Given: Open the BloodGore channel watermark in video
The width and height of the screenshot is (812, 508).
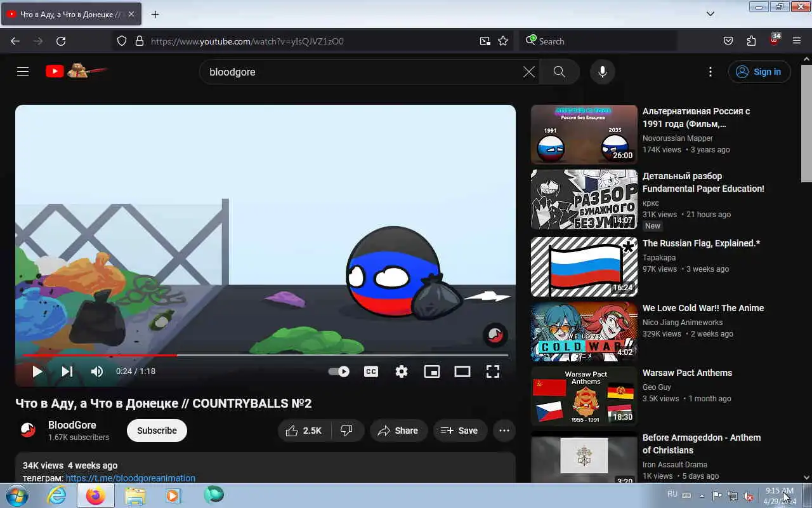Looking at the screenshot, I should point(495,335).
